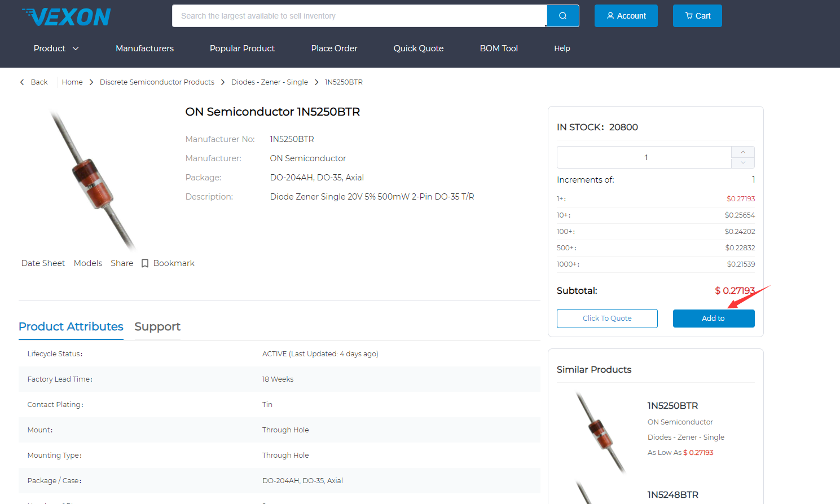Click the Contact Plating Tin value
This screenshot has height=504, width=840.
coord(267,405)
